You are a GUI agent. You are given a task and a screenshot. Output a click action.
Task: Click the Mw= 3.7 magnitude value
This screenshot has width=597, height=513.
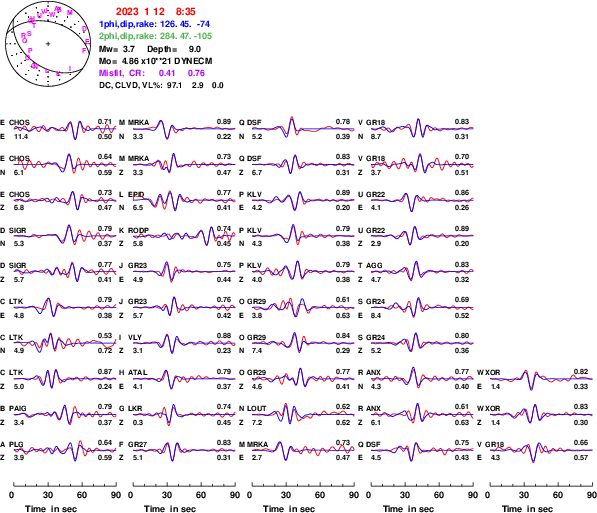click(x=117, y=49)
